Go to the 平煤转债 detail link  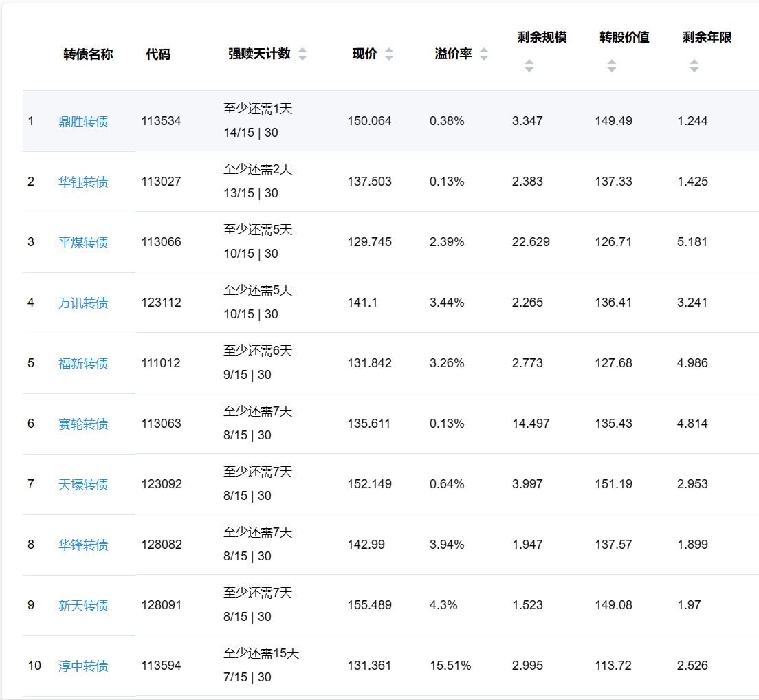click(83, 243)
